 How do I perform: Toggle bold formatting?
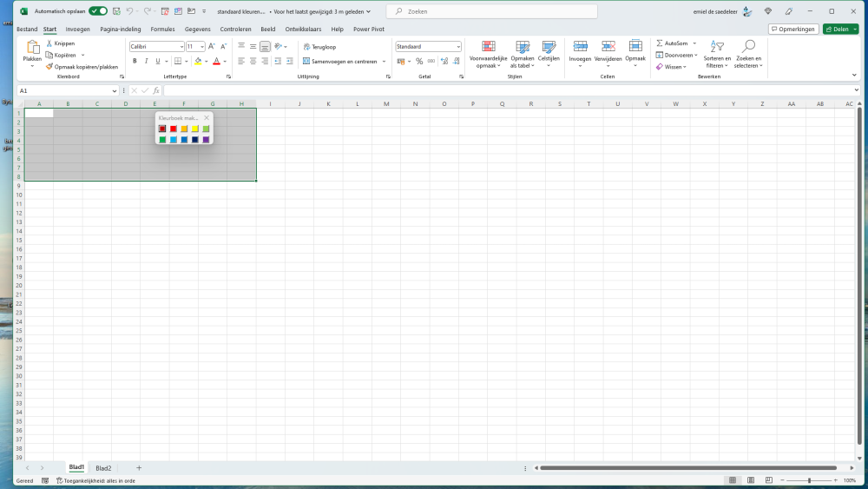135,62
